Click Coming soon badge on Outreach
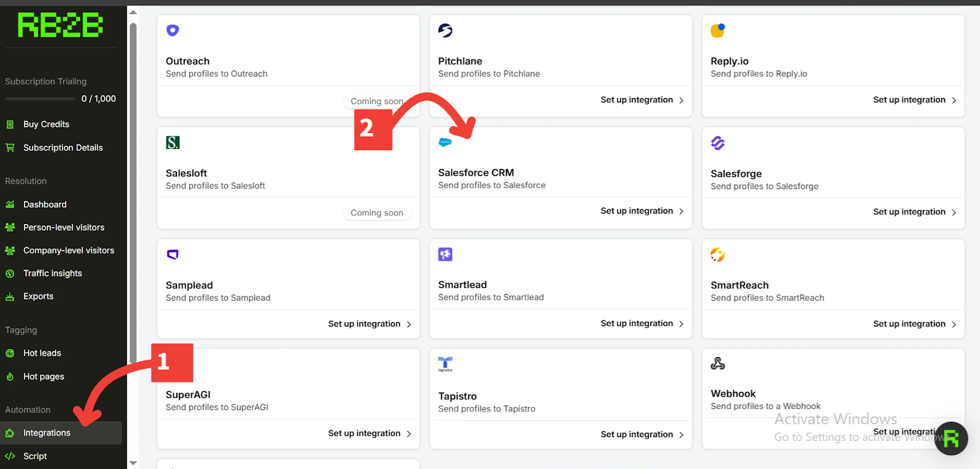Image resolution: width=980 pixels, height=469 pixels. tap(377, 101)
